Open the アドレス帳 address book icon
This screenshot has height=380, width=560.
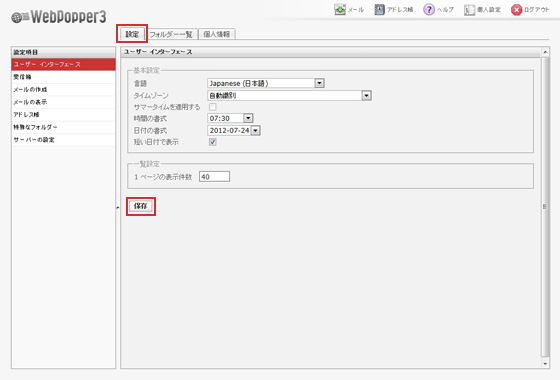379,10
